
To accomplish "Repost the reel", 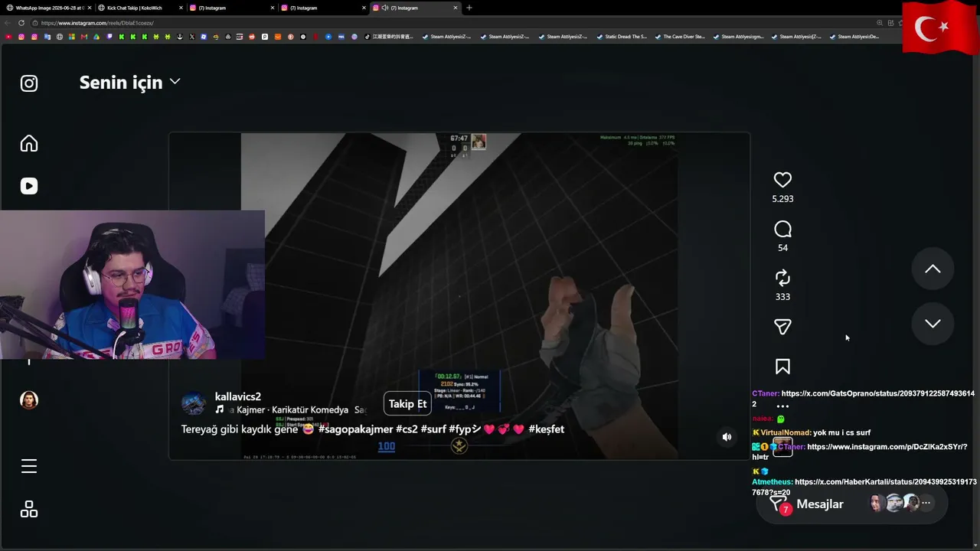I will [782, 278].
